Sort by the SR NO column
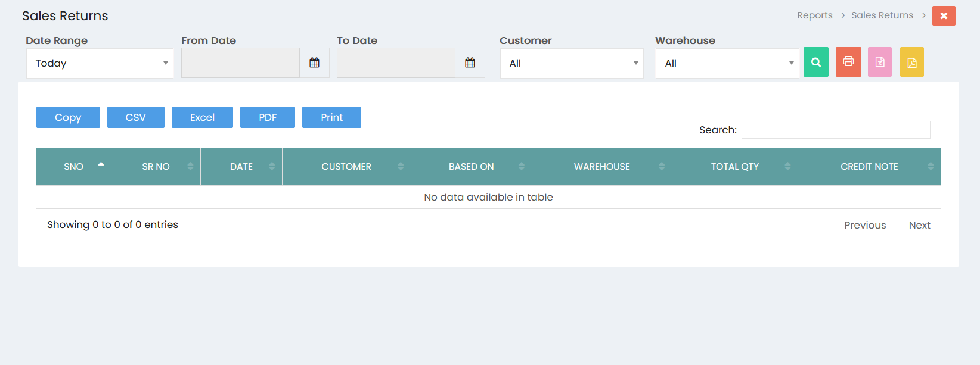 point(156,167)
